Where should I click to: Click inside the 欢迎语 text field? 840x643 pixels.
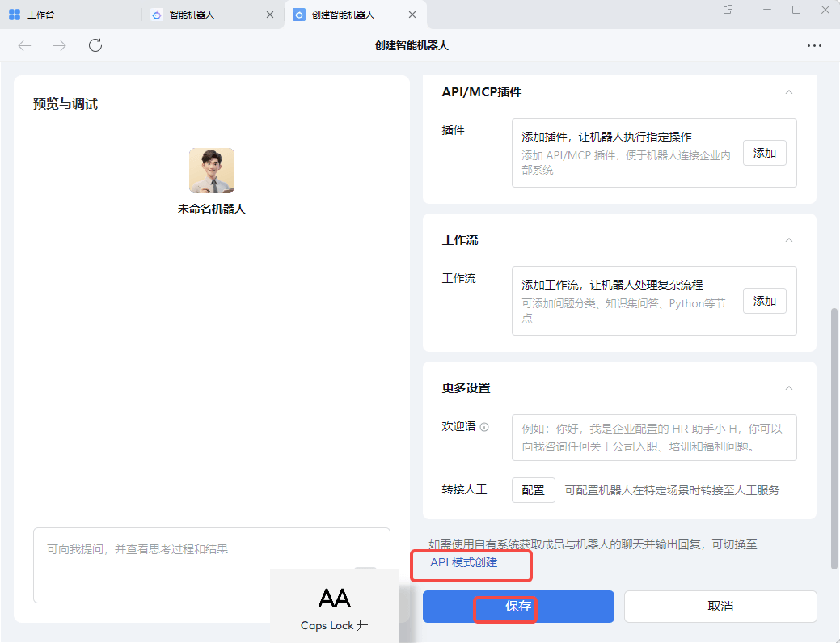653,438
